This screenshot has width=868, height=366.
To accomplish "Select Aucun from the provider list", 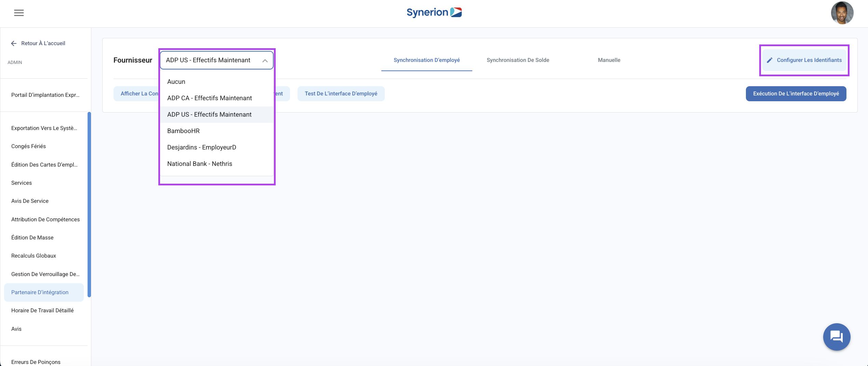I will tap(217, 82).
